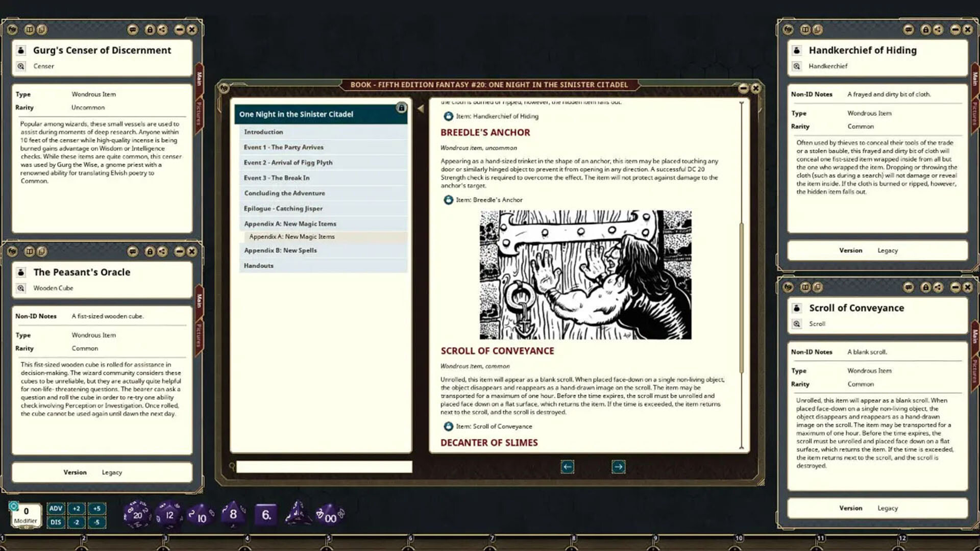
Task: Open the Handouts chapter entry
Action: [258, 265]
